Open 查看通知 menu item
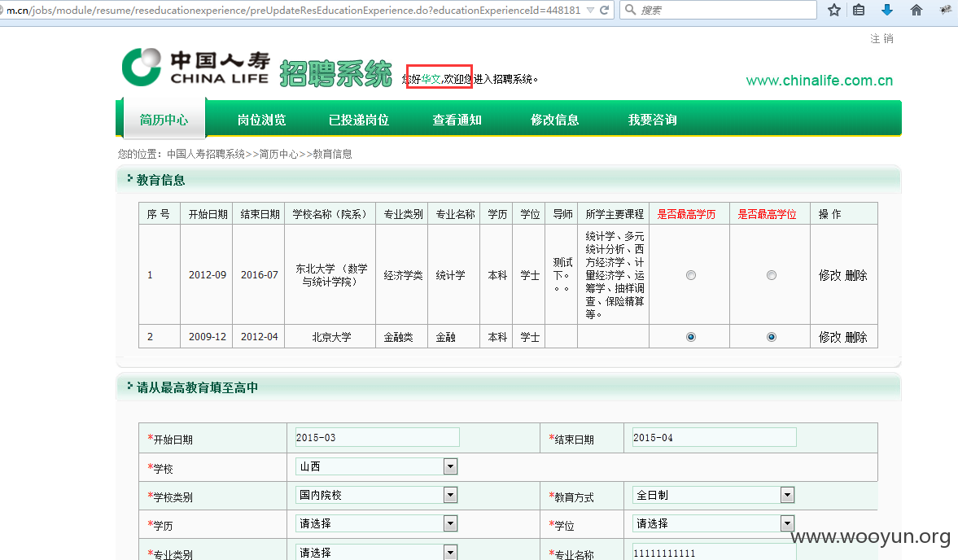The image size is (958, 560). pos(457,120)
